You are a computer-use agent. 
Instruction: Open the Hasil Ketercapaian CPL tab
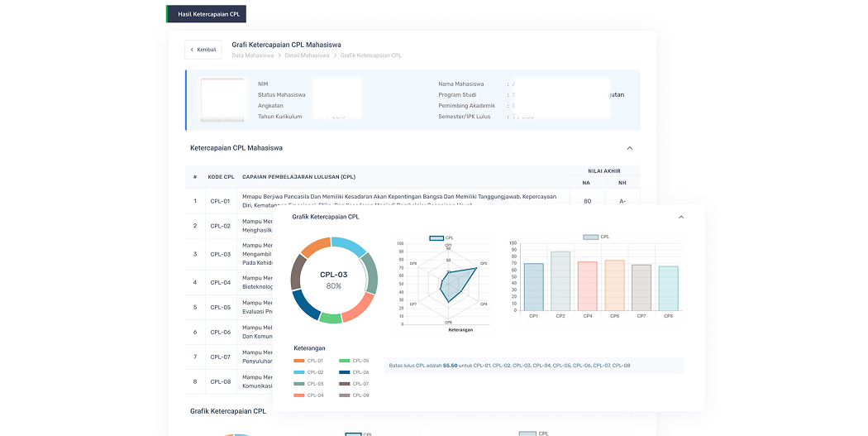pyautogui.click(x=206, y=14)
